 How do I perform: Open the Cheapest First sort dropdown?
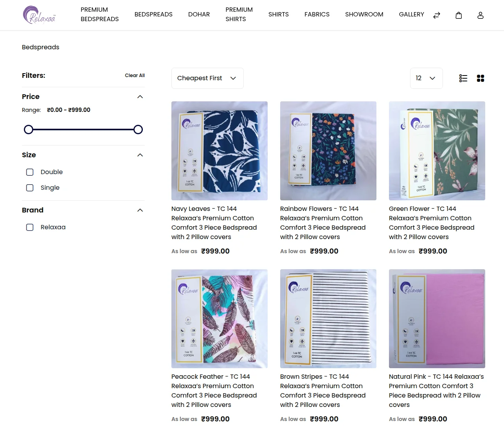coord(207,78)
